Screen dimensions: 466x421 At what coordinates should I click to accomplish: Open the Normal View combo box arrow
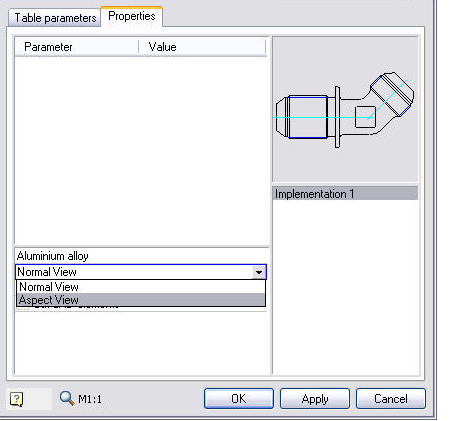coord(259,272)
